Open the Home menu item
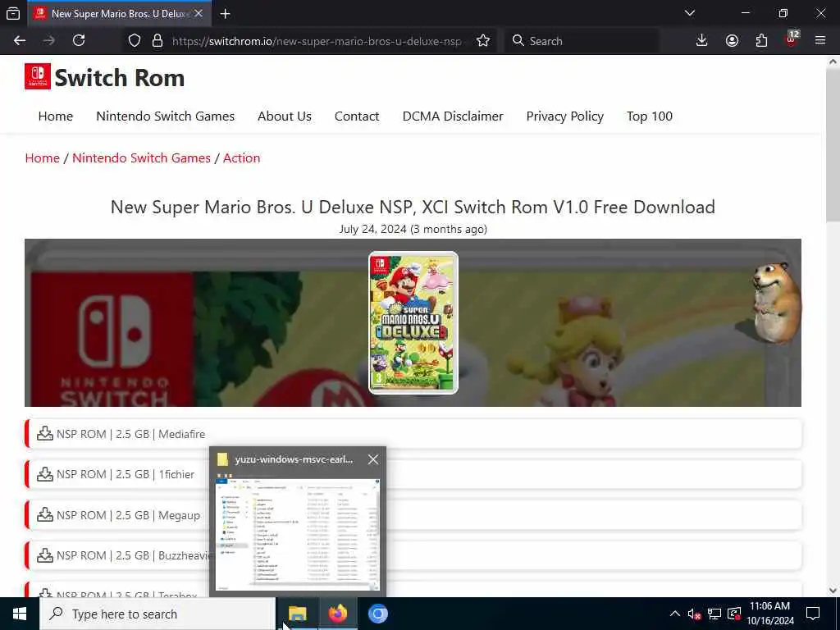 point(56,116)
